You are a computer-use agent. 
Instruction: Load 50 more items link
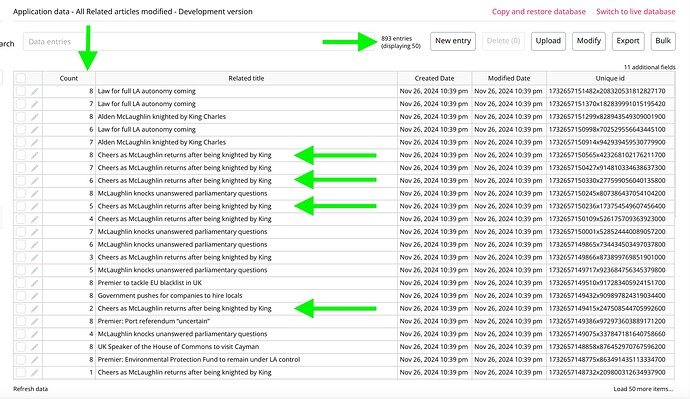643,389
